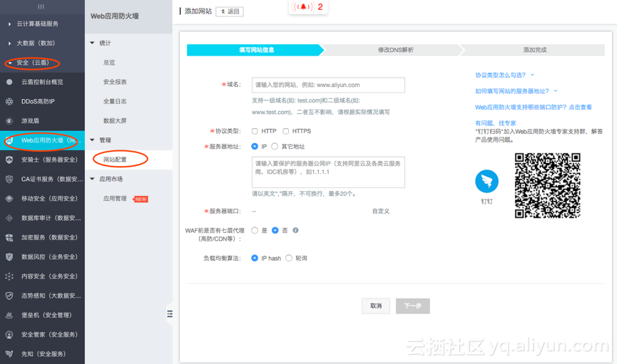
Task: Open 总览 in the statistics menu
Action: click(x=109, y=63)
